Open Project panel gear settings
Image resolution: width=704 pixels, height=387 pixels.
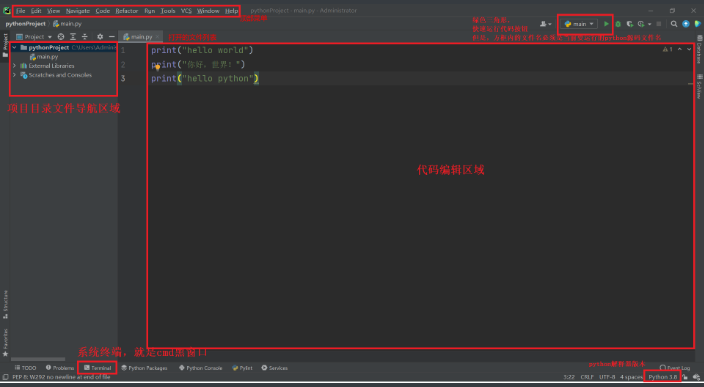tap(100, 37)
